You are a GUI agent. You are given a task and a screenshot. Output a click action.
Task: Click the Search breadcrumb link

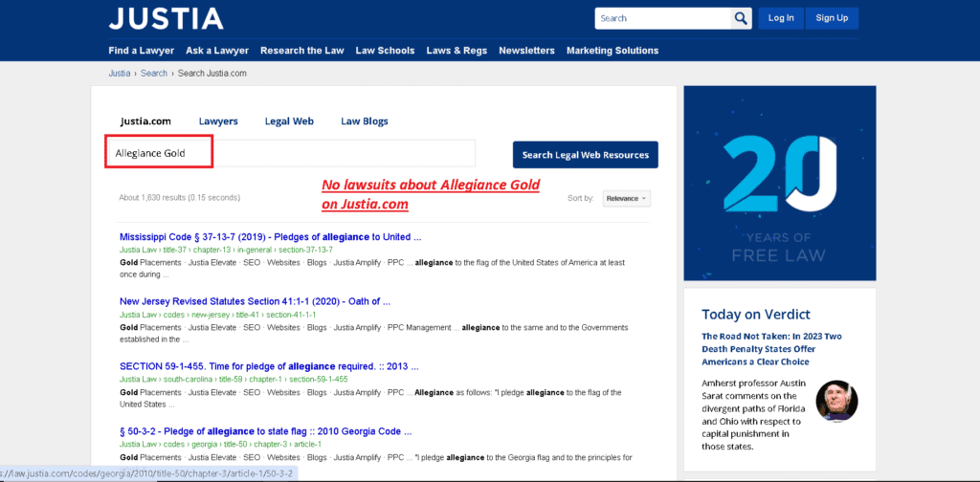click(x=154, y=73)
